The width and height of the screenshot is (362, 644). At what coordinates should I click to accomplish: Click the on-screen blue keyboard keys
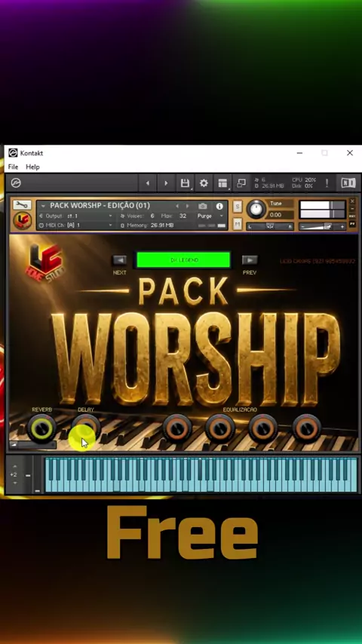pos(201,475)
